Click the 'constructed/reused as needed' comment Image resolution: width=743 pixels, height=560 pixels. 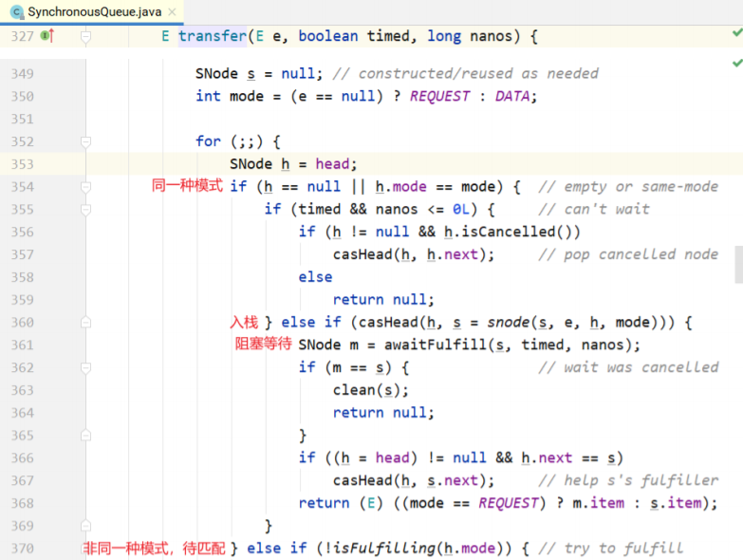coord(465,73)
